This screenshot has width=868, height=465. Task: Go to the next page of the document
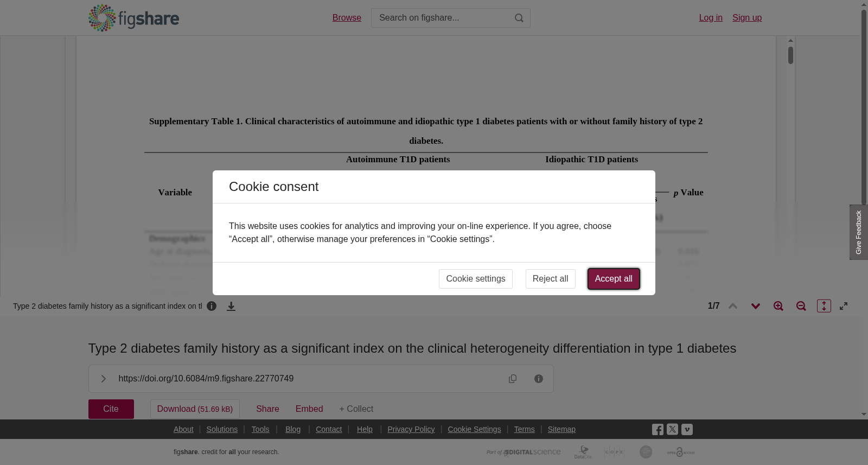[x=756, y=306]
